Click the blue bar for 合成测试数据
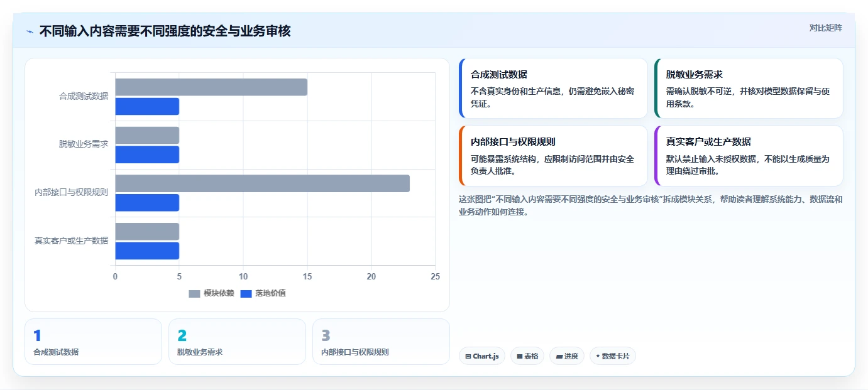The width and height of the screenshot is (868, 390). 147,106
